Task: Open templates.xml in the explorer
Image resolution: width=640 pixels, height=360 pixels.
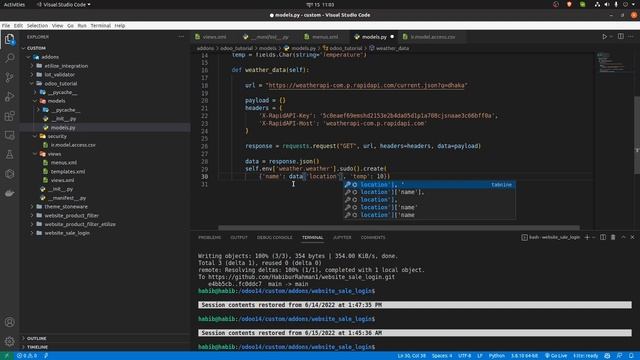Action: (x=68, y=171)
